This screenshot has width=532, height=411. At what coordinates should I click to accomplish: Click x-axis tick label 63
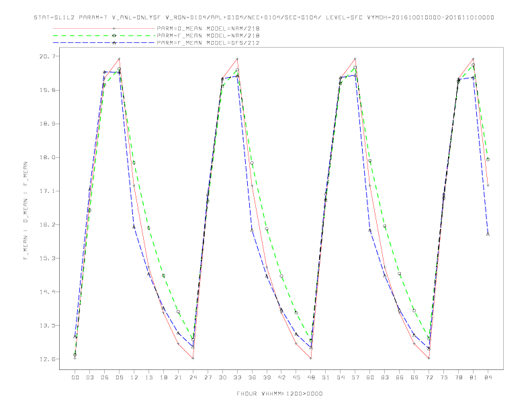click(385, 377)
